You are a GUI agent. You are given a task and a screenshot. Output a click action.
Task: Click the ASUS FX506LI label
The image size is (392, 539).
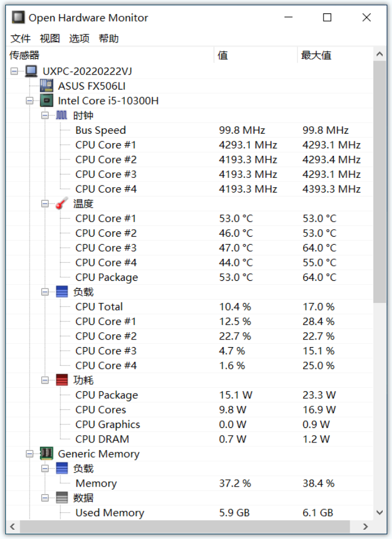click(92, 86)
